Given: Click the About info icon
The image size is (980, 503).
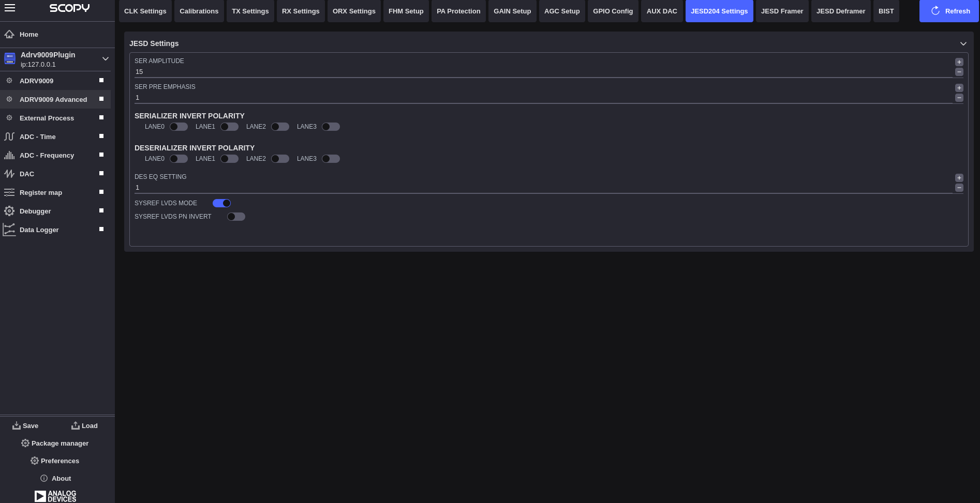Looking at the screenshot, I should pyautogui.click(x=44, y=478).
